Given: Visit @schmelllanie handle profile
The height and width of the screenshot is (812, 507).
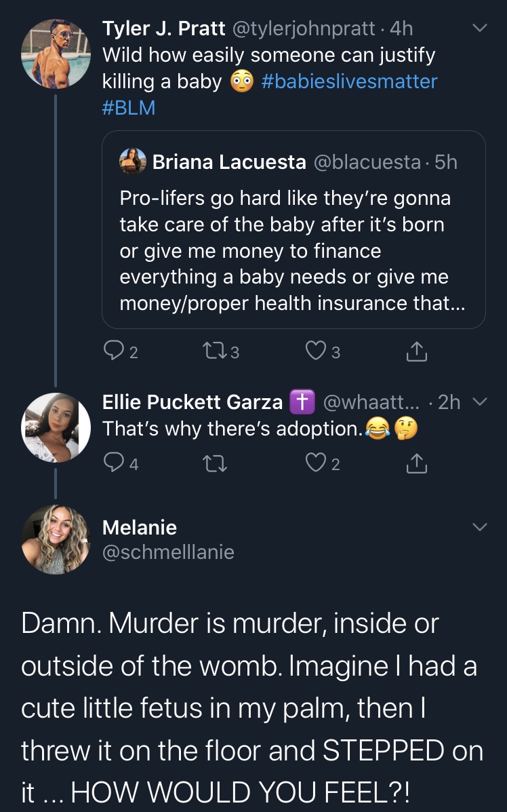Looking at the screenshot, I should point(169,552).
